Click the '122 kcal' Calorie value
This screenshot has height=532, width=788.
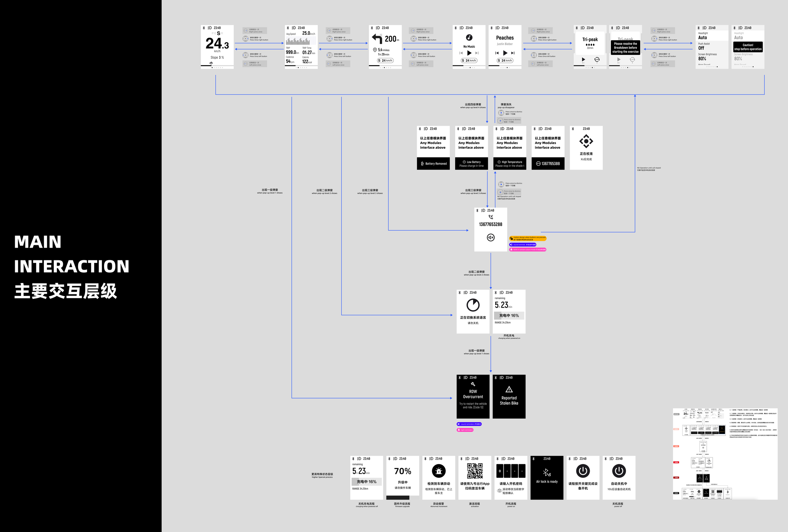[307, 61]
